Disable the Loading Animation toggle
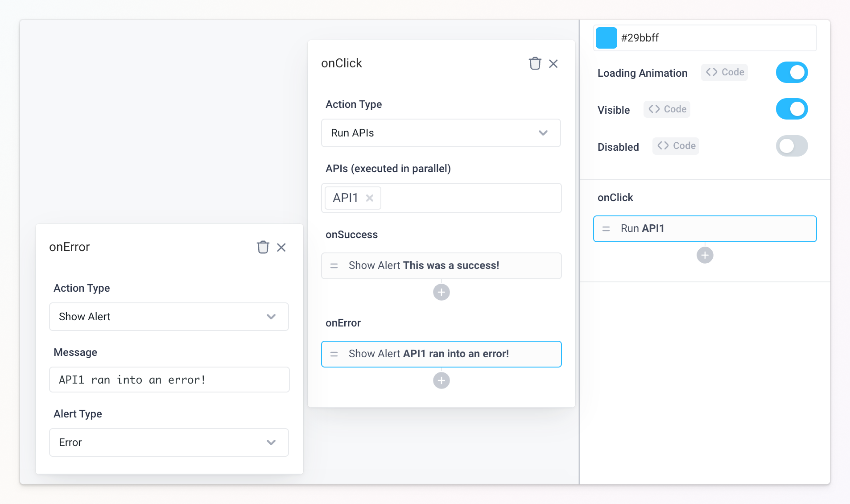 (x=792, y=72)
